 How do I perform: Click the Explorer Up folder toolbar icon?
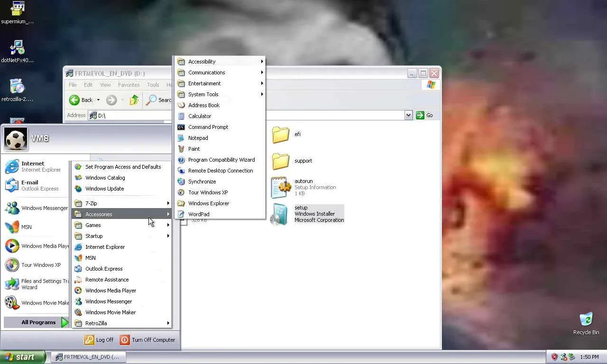134,100
